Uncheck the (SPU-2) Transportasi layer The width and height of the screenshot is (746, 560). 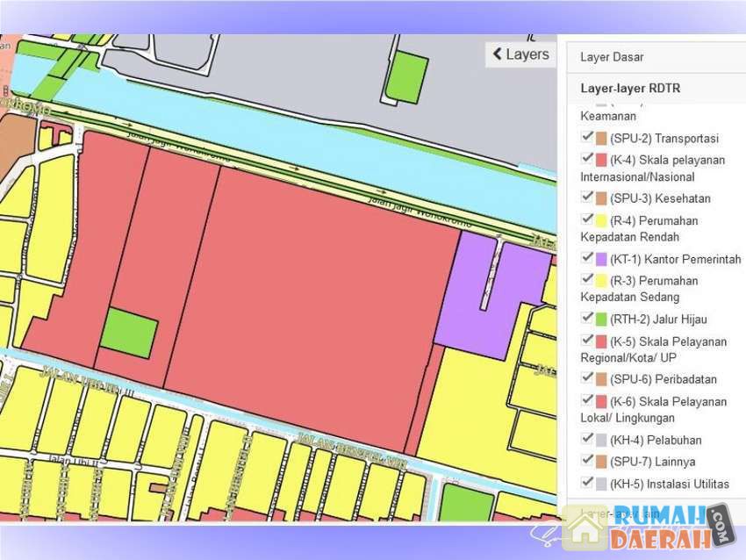coord(587,138)
